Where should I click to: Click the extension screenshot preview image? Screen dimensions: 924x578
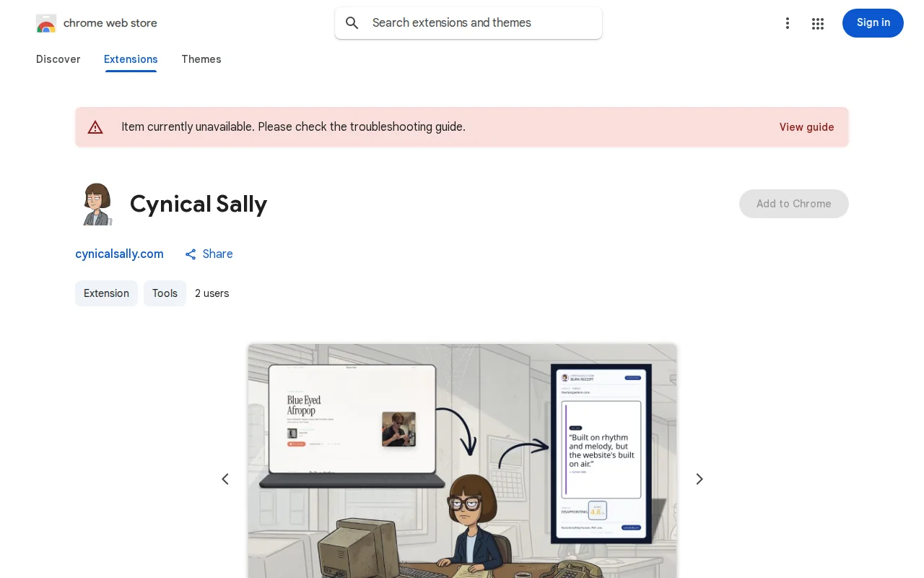click(462, 461)
